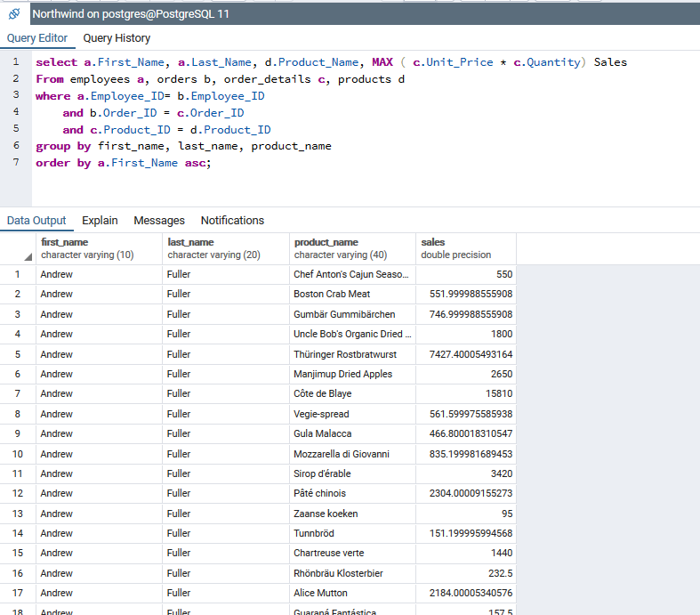Click the Northwind on postgres@PostgreSQL 11 title
The width and height of the screenshot is (700, 615).
[131, 14]
